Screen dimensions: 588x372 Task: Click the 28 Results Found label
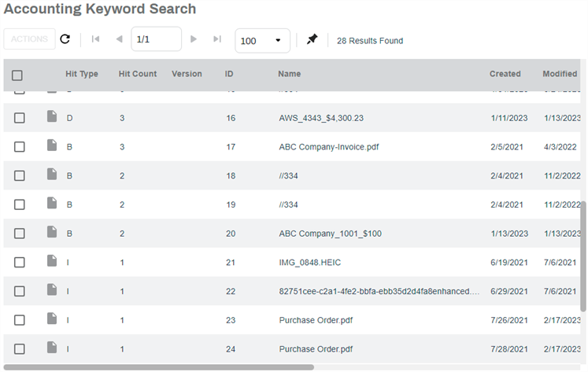click(x=370, y=40)
